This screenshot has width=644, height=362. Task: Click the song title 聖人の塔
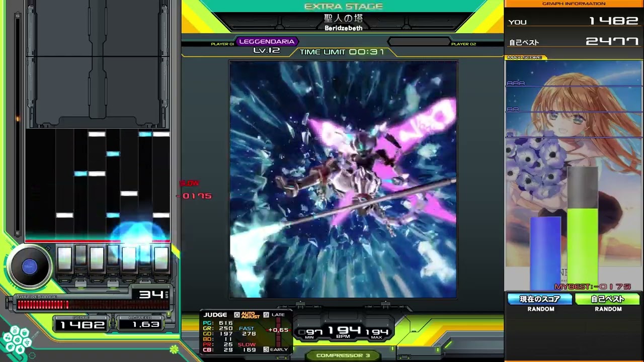(x=344, y=19)
